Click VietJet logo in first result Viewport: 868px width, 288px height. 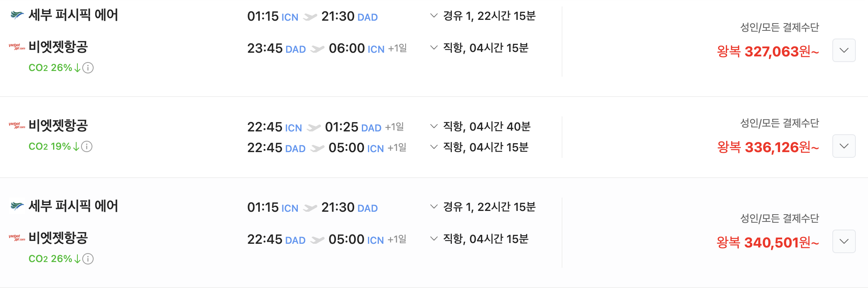click(17, 47)
